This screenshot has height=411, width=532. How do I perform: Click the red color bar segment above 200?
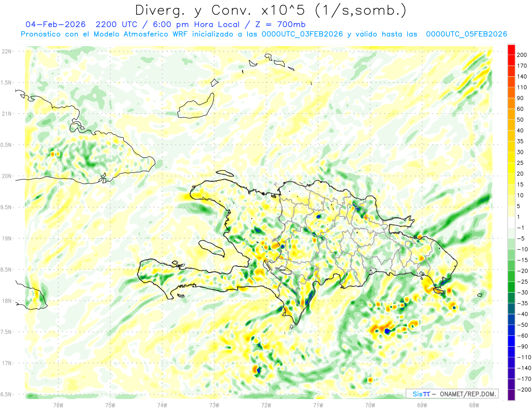(x=511, y=50)
